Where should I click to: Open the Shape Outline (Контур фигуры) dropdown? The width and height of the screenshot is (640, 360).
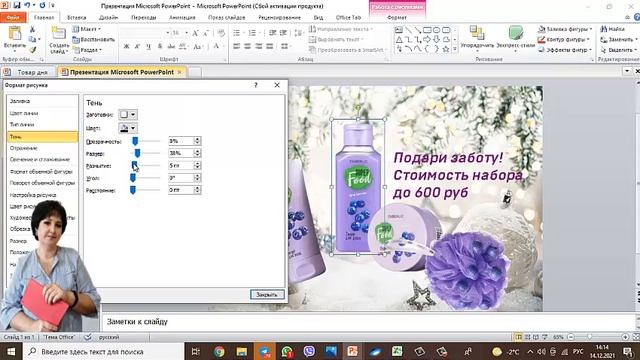coord(564,39)
